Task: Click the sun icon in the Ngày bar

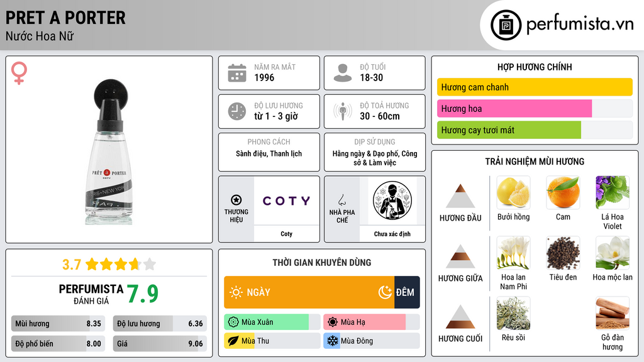Action: tap(236, 292)
